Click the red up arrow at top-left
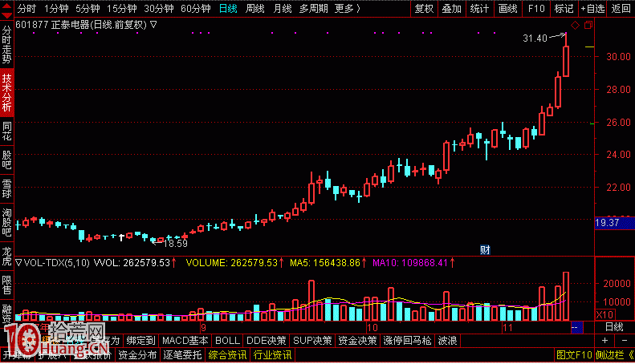This screenshot has width=635, height=364. 7,6
